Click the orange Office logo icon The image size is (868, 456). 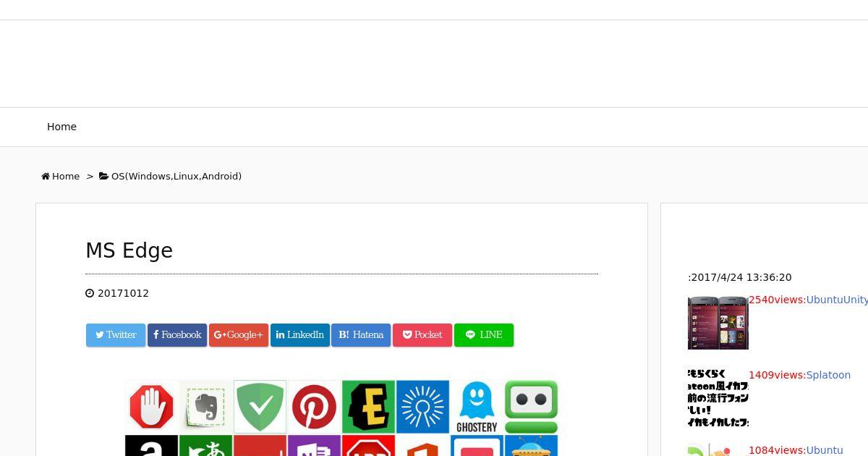click(x=422, y=445)
